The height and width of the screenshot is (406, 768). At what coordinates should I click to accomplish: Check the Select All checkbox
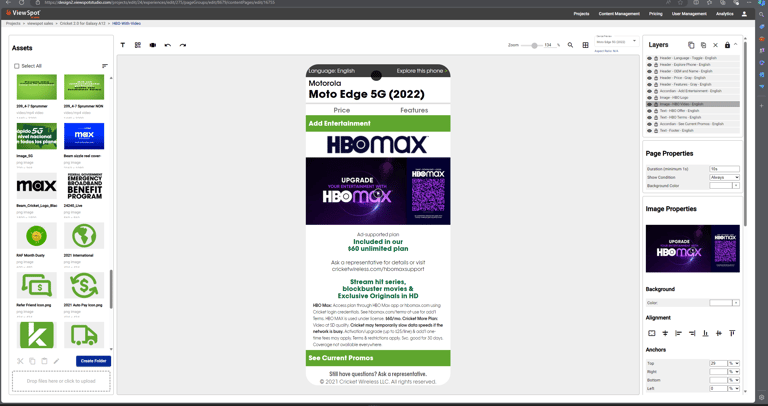tap(17, 66)
